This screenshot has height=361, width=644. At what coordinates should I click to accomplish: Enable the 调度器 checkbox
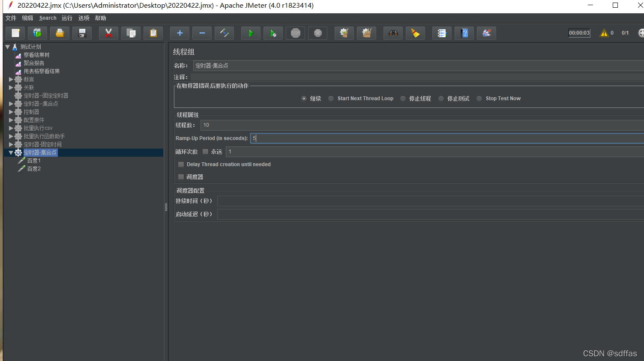pos(181,177)
